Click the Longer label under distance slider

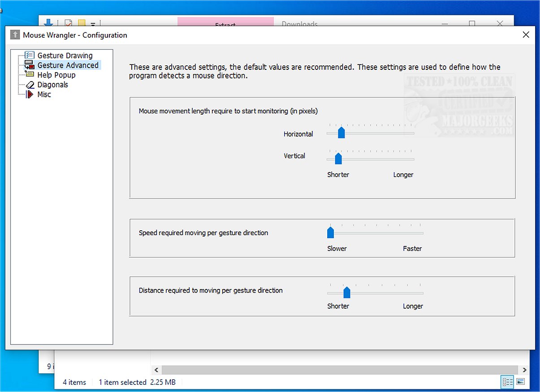pos(413,306)
